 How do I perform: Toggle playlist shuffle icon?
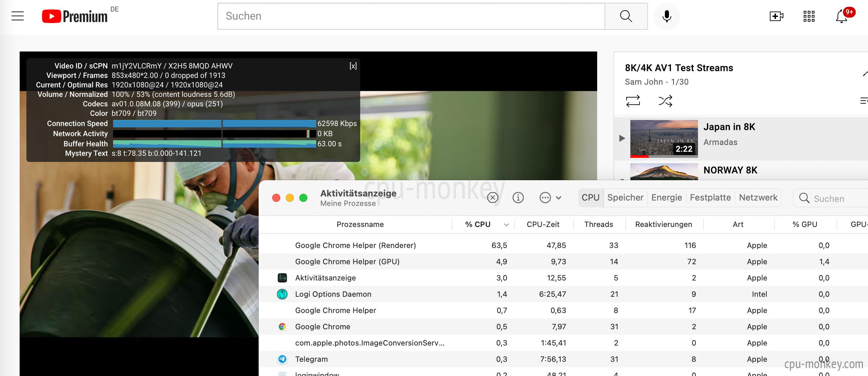click(x=665, y=101)
